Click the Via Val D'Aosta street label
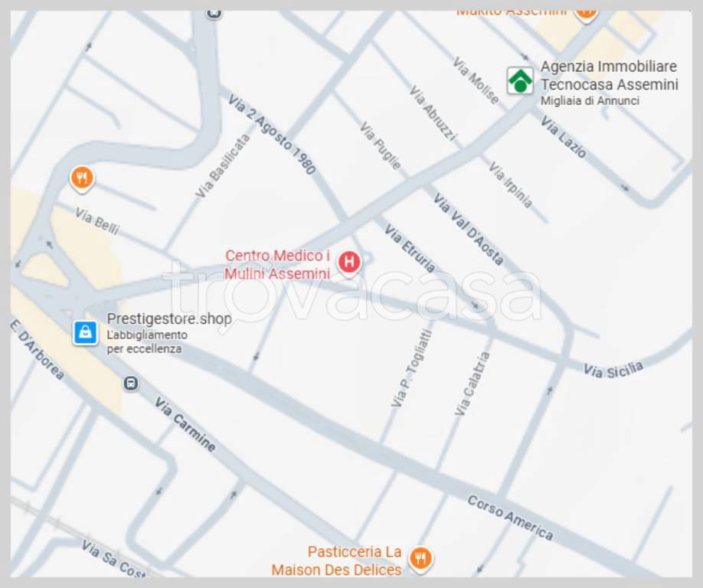This screenshot has height=588, width=703. coord(469,230)
